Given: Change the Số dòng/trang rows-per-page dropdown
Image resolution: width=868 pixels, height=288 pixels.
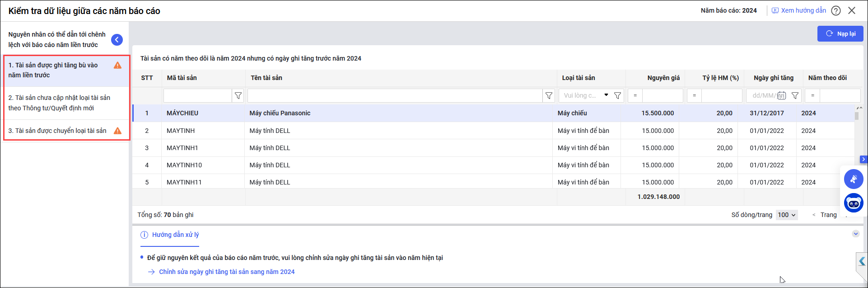Looking at the screenshot, I should pyautogui.click(x=787, y=215).
